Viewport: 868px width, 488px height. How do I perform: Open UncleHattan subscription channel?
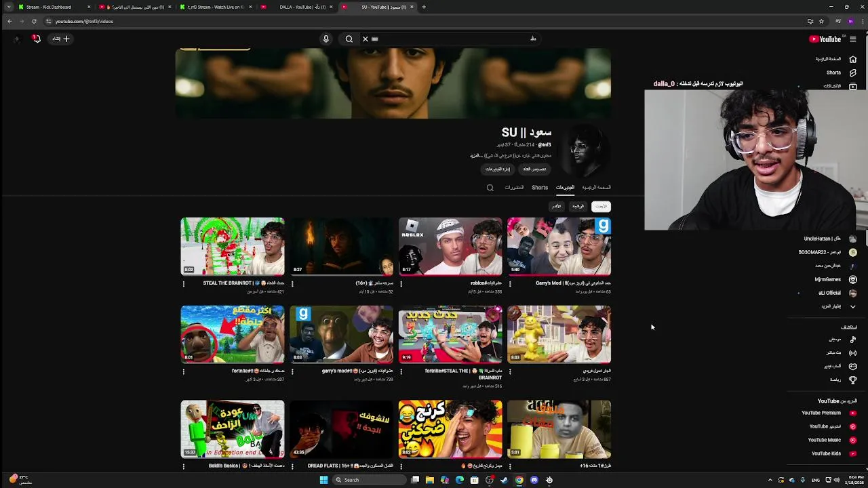(x=829, y=239)
